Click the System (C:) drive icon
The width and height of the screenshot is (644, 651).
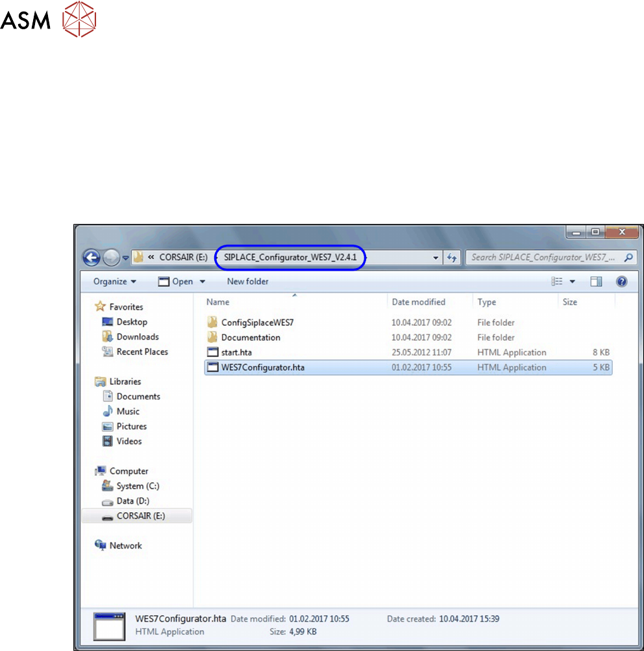pyautogui.click(x=108, y=485)
